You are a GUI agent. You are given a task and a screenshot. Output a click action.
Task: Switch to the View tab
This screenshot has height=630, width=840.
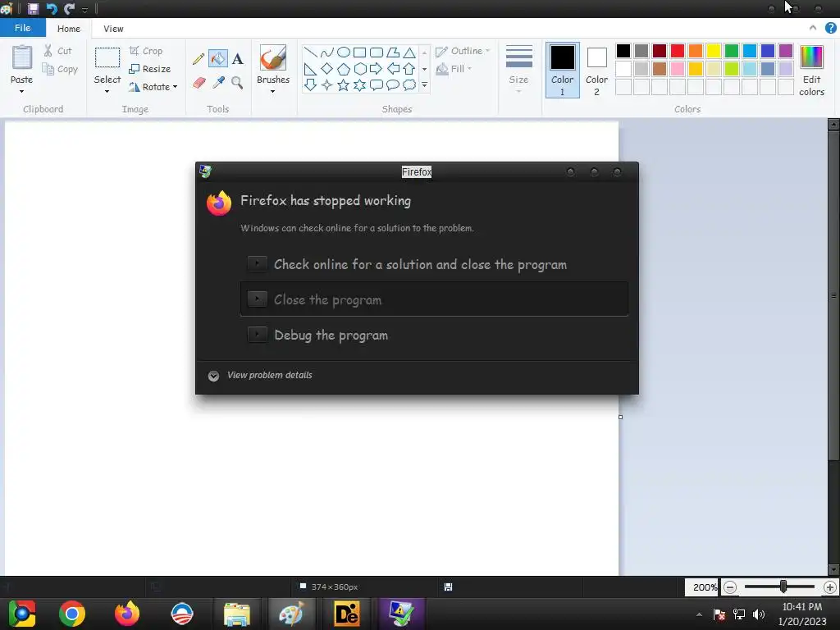[113, 29]
